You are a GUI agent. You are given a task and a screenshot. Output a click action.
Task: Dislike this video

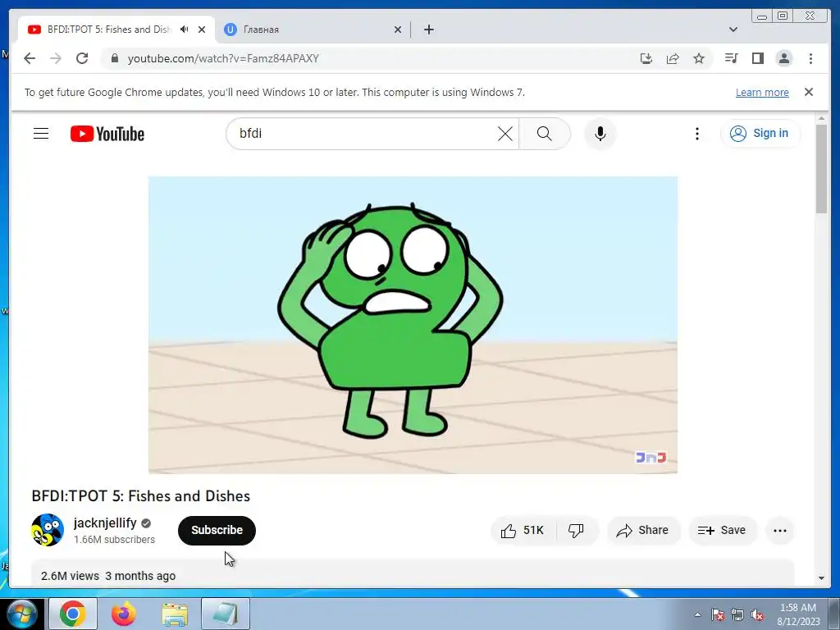[x=576, y=531]
